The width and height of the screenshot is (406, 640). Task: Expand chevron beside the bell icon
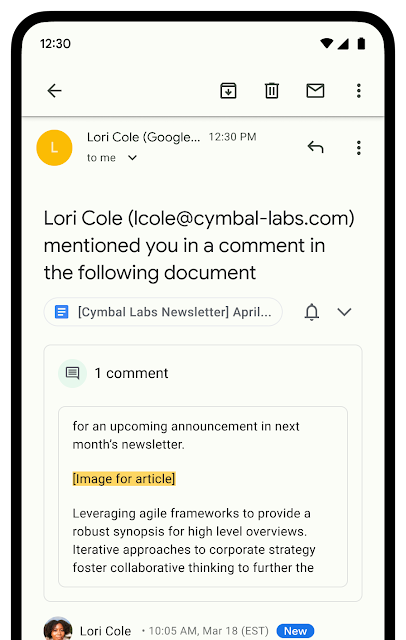click(x=344, y=312)
